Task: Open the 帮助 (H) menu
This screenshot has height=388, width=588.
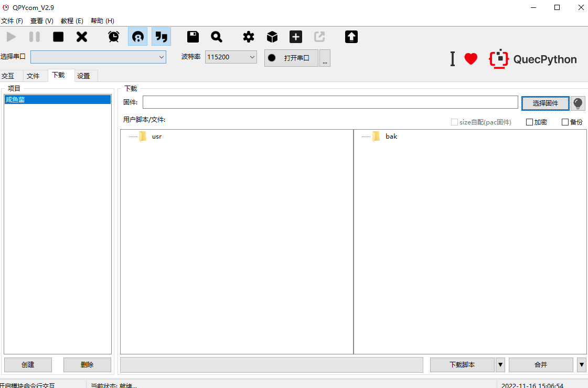Action: pos(102,21)
